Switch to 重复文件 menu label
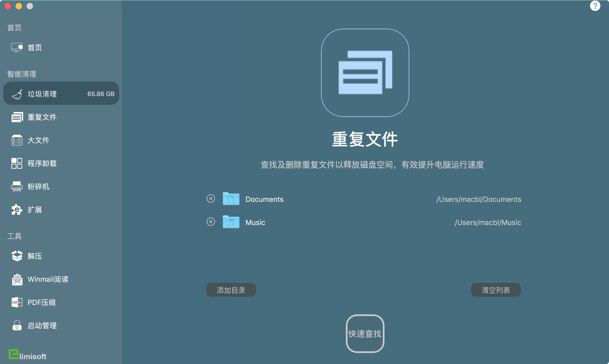 (42, 117)
